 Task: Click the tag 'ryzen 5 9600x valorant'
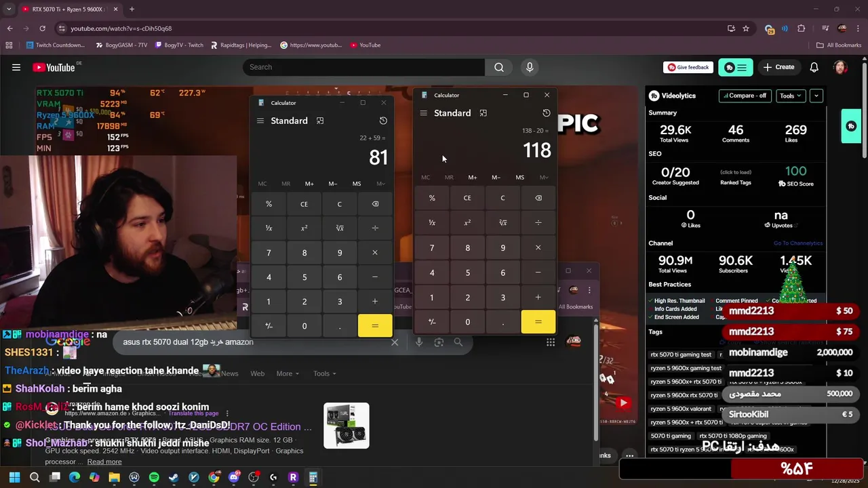coord(681,409)
